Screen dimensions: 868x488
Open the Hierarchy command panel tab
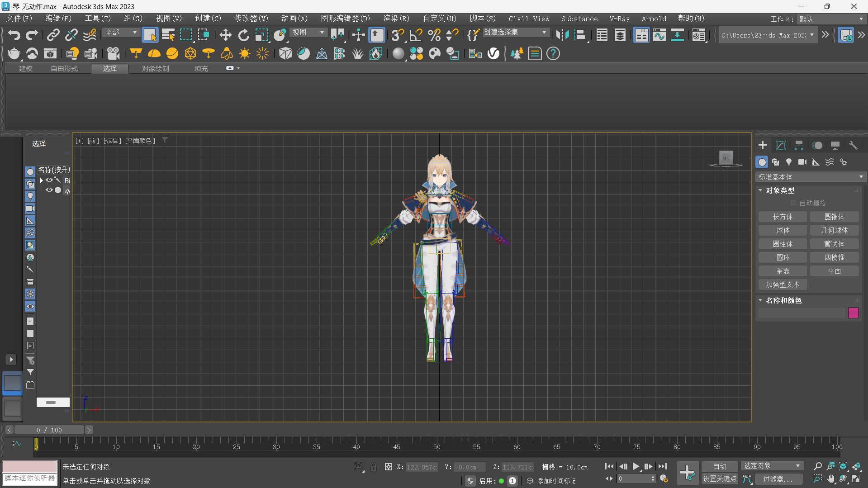pos(799,145)
